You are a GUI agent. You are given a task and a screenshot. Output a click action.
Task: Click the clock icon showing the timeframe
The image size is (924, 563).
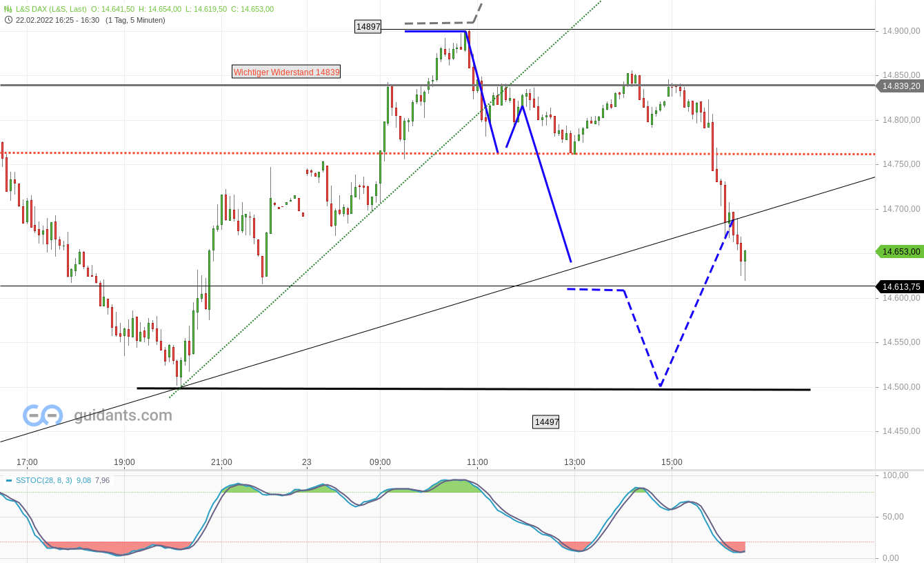tap(7, 20)
